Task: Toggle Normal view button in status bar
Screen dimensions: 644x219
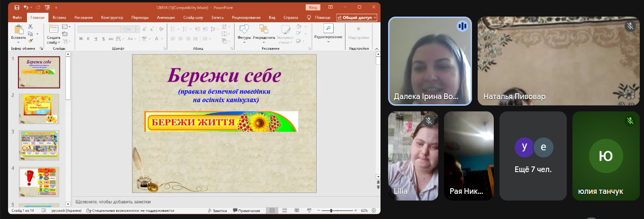Action: [x=272, y=210]
